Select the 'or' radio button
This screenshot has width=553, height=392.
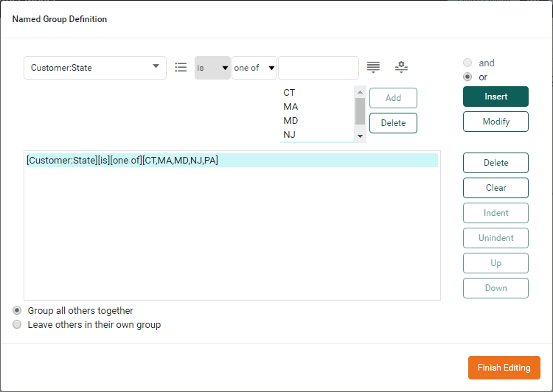click(x=467, y=77)
